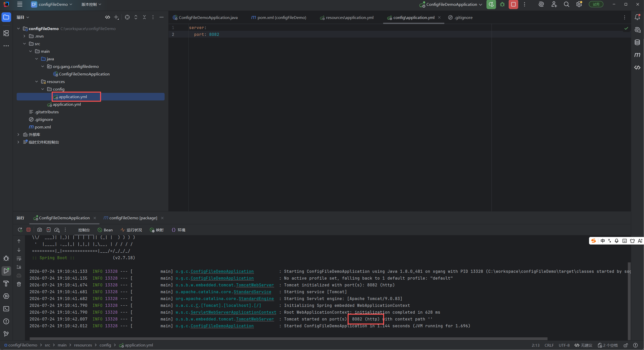Viewport: 644px width, 350px height.
Task: Select opened file in project tree
Action: (x=127, y=17)
